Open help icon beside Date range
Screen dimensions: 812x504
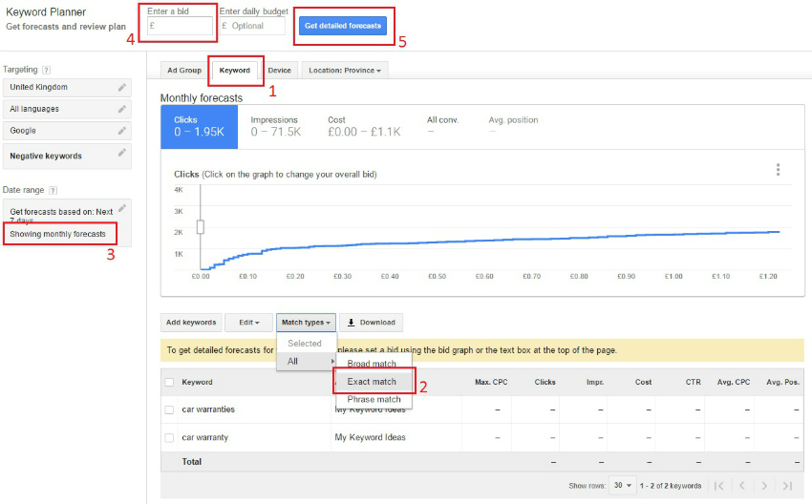click(53, 190)
